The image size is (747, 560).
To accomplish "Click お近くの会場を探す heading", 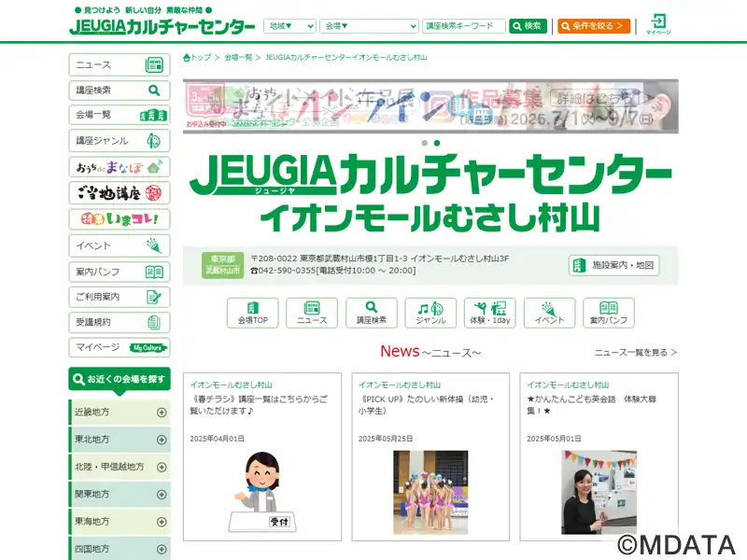I will pyautogui.click(x=120, y=380).
